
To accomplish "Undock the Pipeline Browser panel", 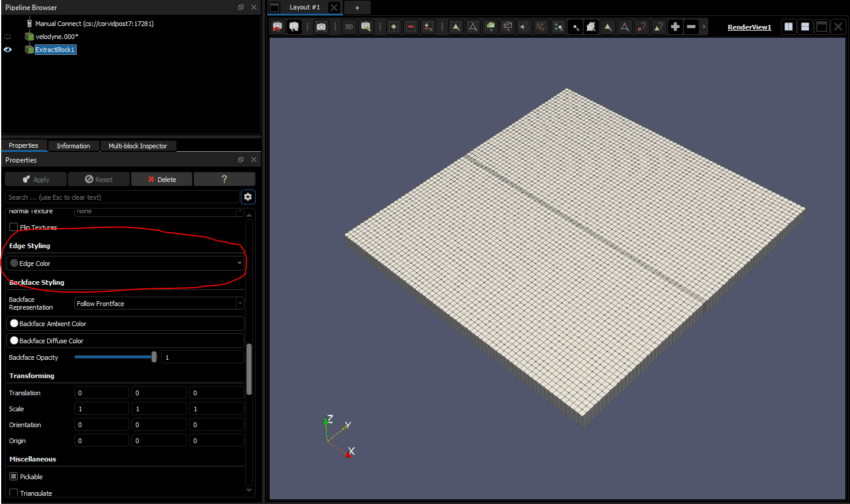I will coord(241,7).
